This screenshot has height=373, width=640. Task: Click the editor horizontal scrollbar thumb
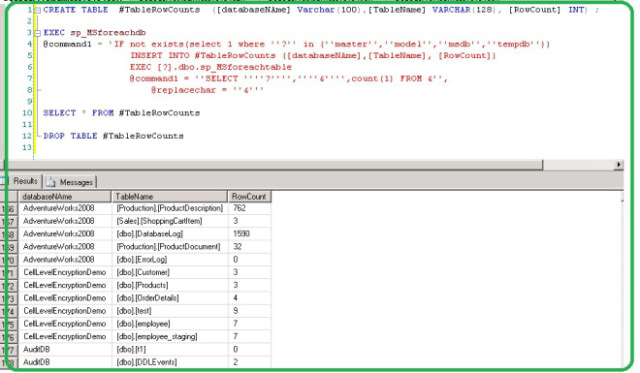coord(273,164)
